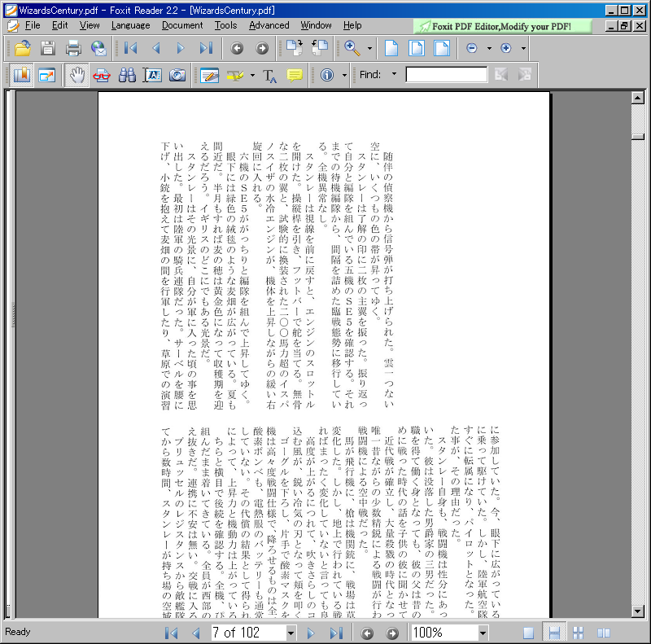651x644 pixels.
Task: Open the 100% zoom level dropdown
Action: click(x=483, y=633)
